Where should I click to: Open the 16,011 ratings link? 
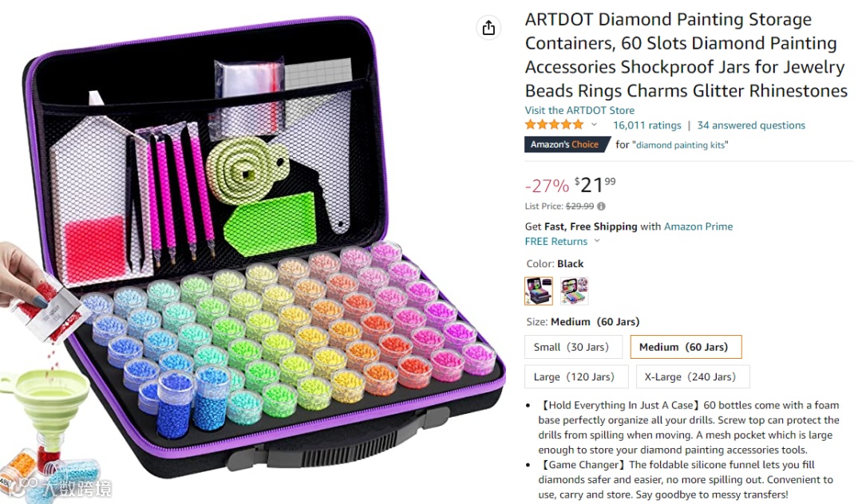(x=647, y=125)
